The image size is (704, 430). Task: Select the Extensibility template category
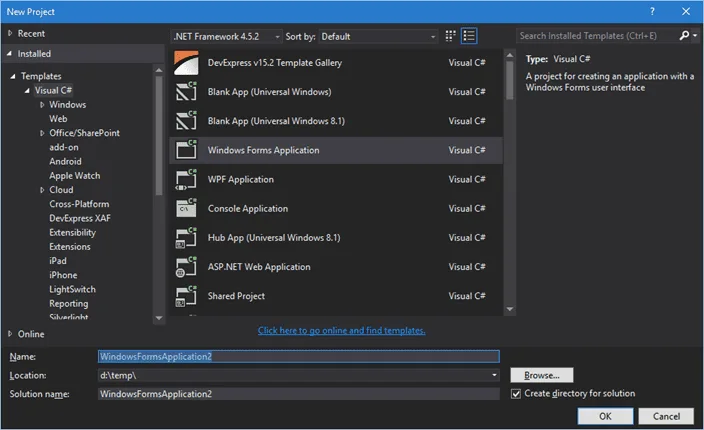tap(72, 233)
